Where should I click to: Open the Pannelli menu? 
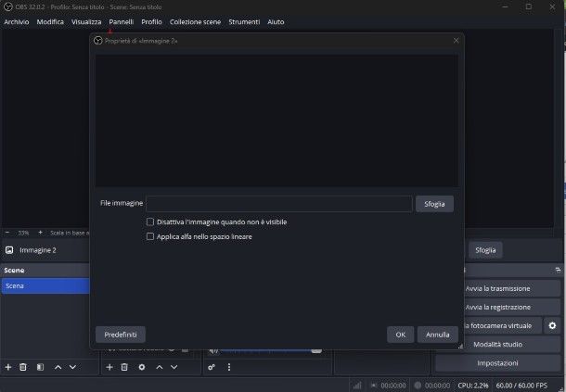tap(121, 21)
